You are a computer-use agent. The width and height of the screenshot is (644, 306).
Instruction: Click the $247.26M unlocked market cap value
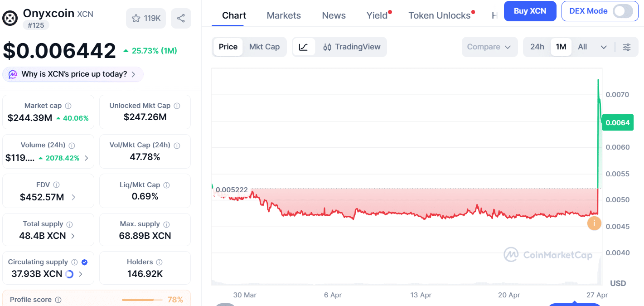point(145,117)
